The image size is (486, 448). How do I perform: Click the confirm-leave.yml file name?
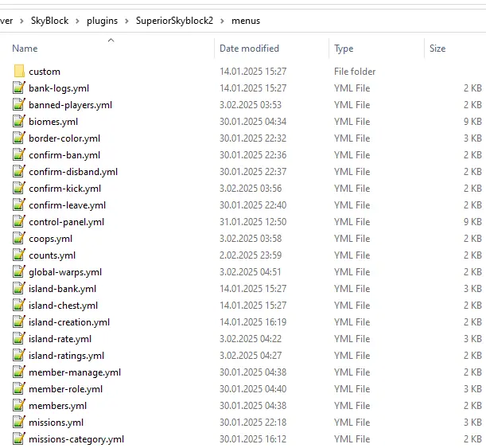tap(68, 205)
